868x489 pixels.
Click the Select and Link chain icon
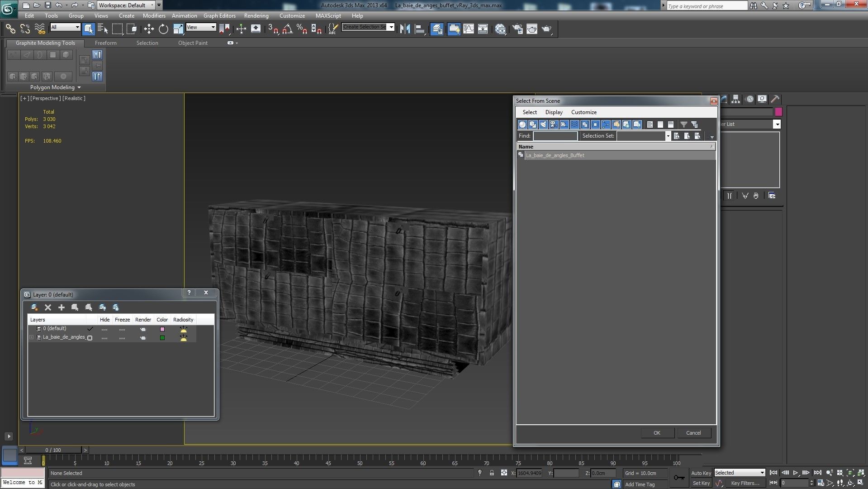point(10,29)
